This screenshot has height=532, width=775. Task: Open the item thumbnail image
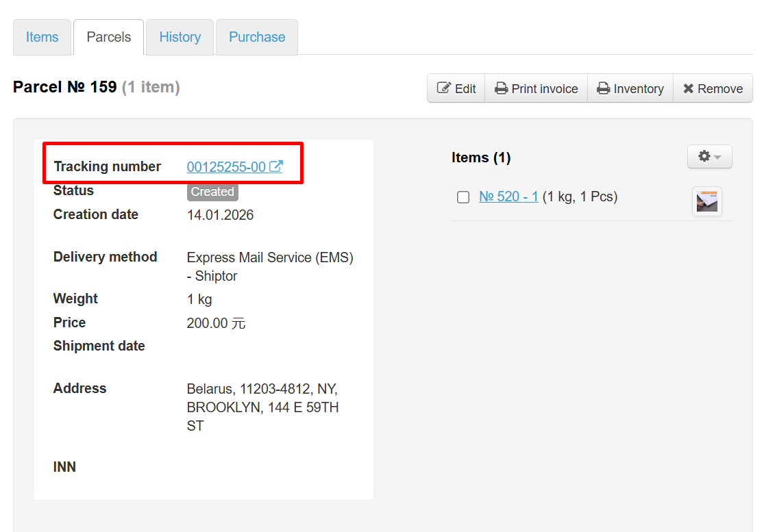tap(706, 201)
